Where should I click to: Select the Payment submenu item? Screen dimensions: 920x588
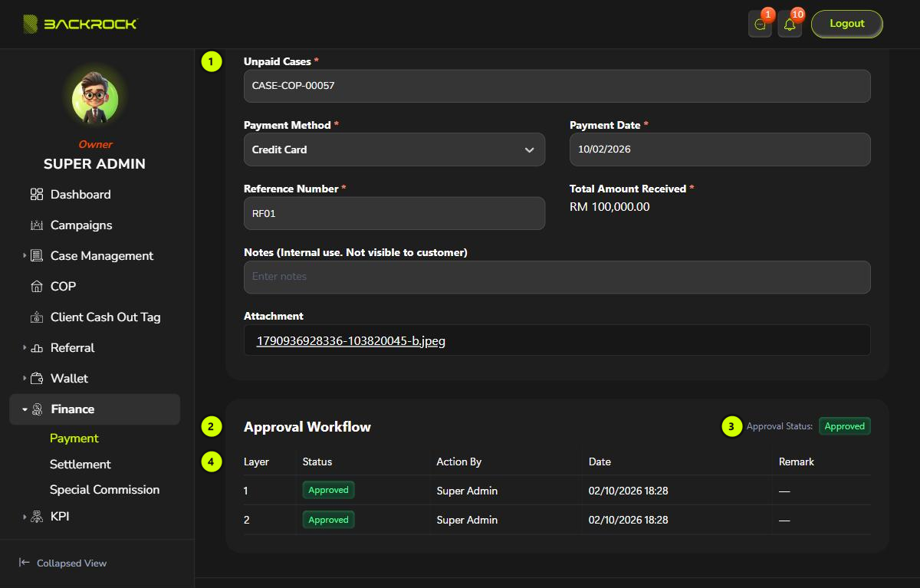74,439
